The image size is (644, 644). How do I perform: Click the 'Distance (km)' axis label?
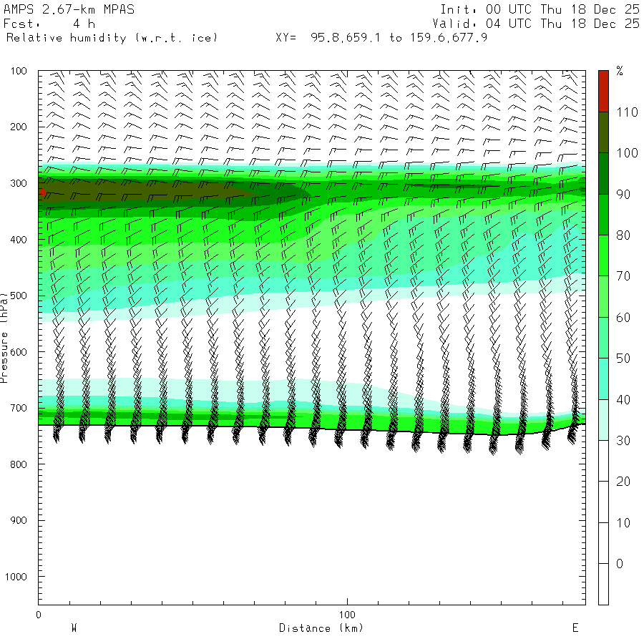pyautogui.click(x=321, y=628)
